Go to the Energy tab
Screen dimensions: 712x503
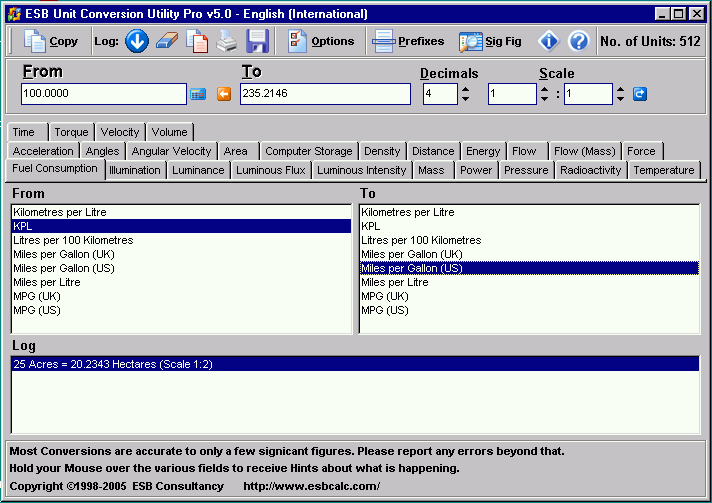tap(483, 151)
